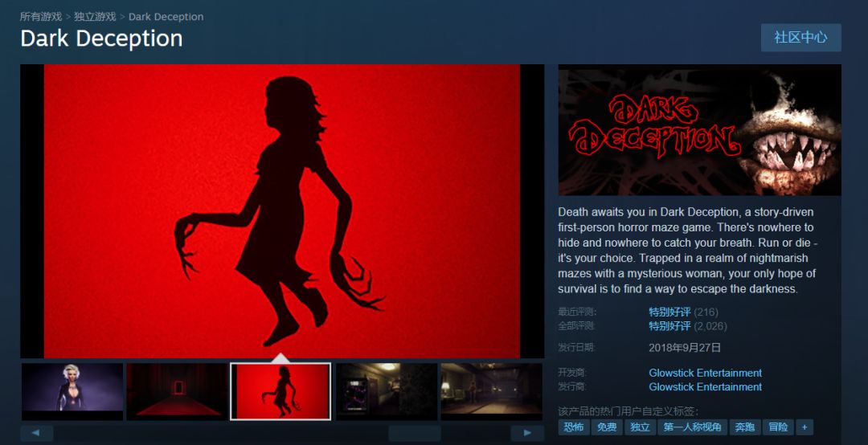Select the arcade machine hallway thumbnail
The image size is (868, 445).
tap(387, 391)
